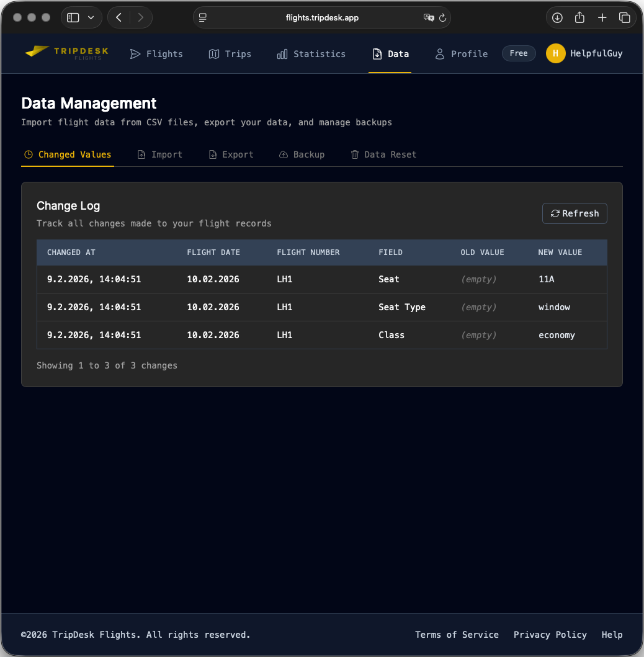This screenshot has width=644, height=657.
Task: Go to the Statistics page
Action: 311,54
